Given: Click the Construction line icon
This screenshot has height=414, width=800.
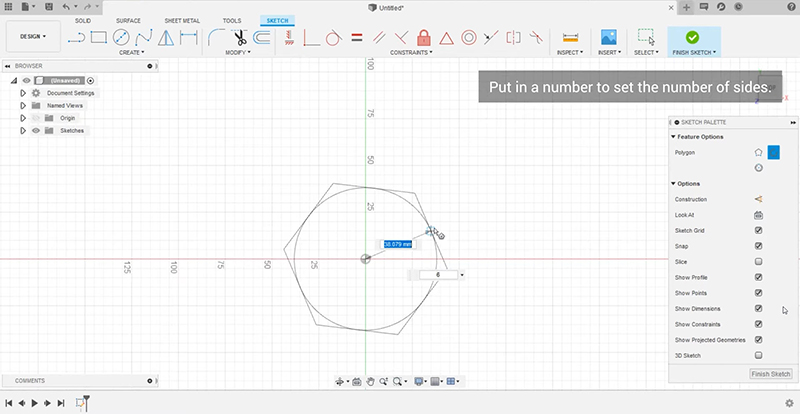Looking at the screenshot, I should tap(758, 199).
